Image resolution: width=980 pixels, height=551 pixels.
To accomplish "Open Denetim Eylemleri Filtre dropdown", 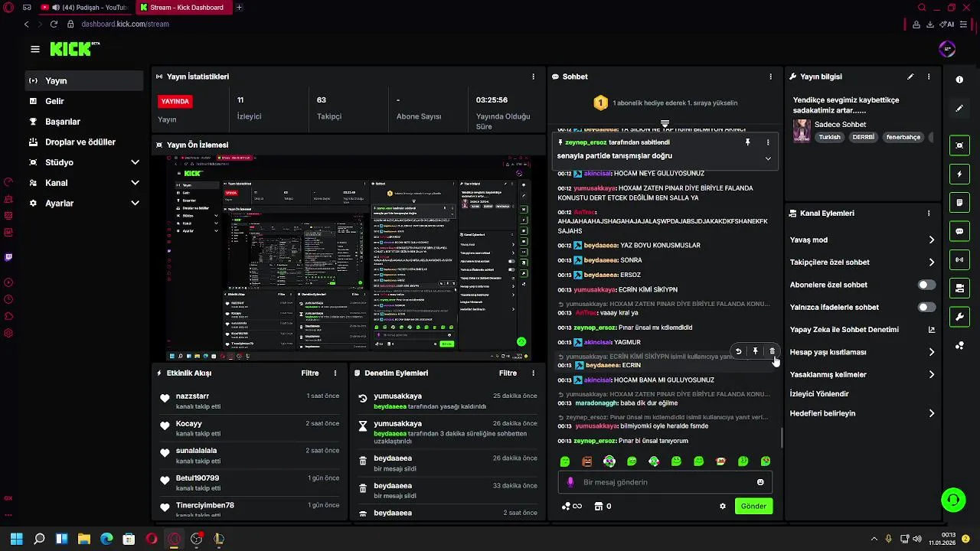I will point(508,373).
